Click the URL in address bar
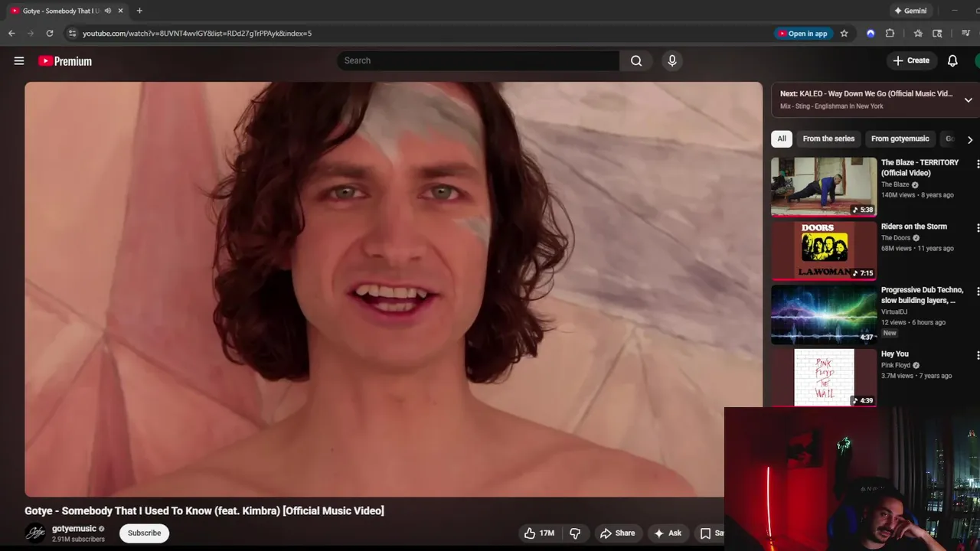Screen dimensions: 980x551 click(x=197, y=34)
